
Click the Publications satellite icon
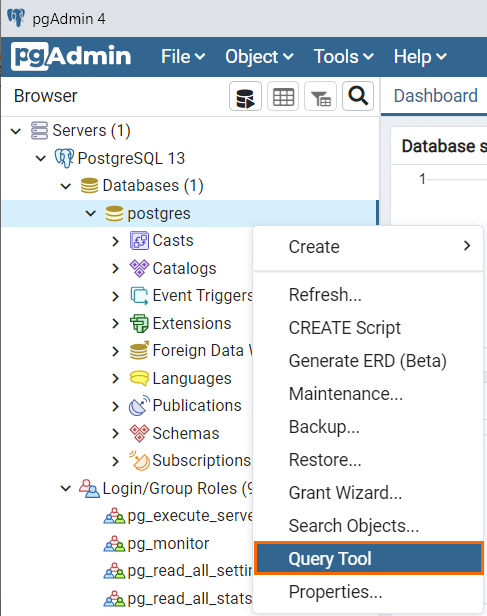[x=139, y=405]
